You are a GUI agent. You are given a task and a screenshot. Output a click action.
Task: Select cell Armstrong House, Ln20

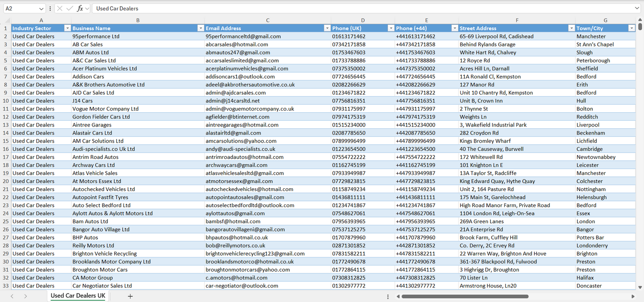pyautogui.click(x=517, y=286)
